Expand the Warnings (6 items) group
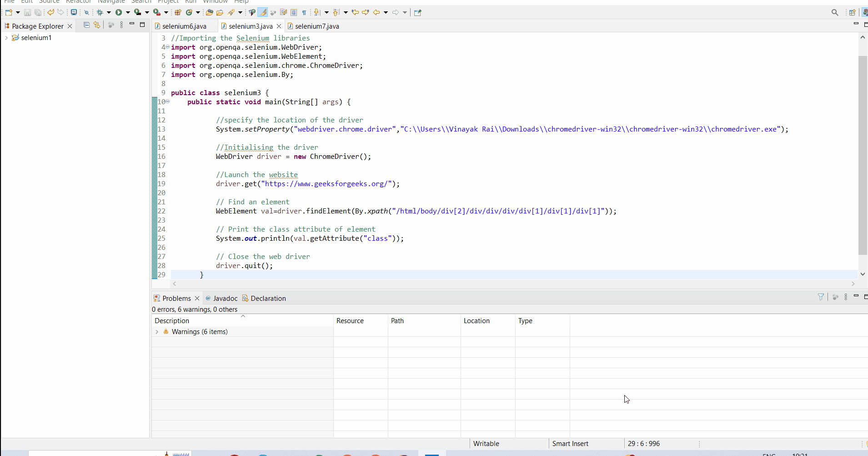 point(157,332)
